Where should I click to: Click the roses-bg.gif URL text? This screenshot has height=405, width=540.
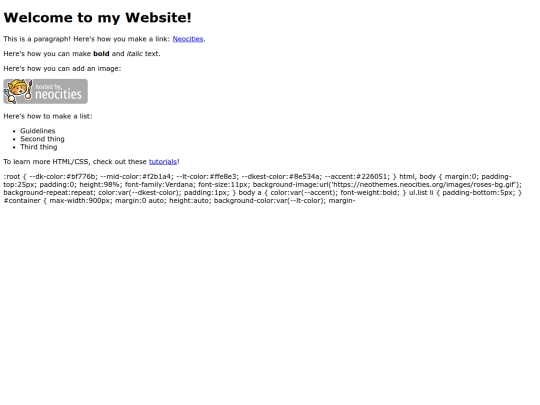(x=426, y=185)
